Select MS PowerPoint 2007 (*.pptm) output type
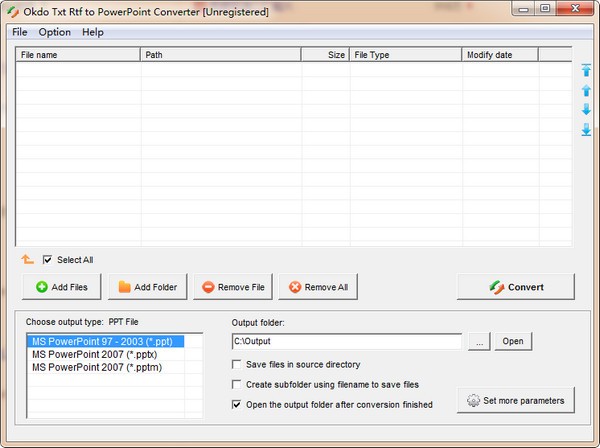Screen dimensions: 600x448 (106, 367)
